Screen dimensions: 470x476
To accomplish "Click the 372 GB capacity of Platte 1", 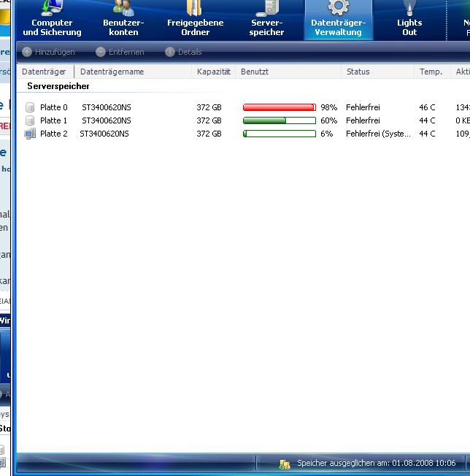I will point(209,120).
